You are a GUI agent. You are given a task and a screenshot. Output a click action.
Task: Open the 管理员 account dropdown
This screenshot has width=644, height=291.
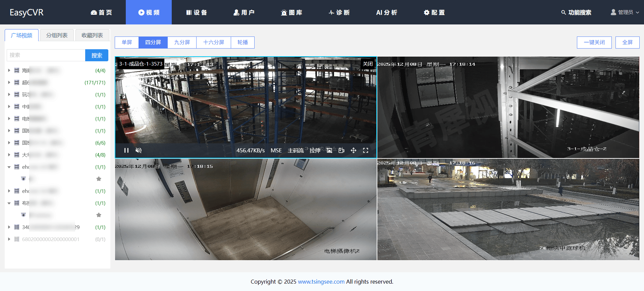625,12
